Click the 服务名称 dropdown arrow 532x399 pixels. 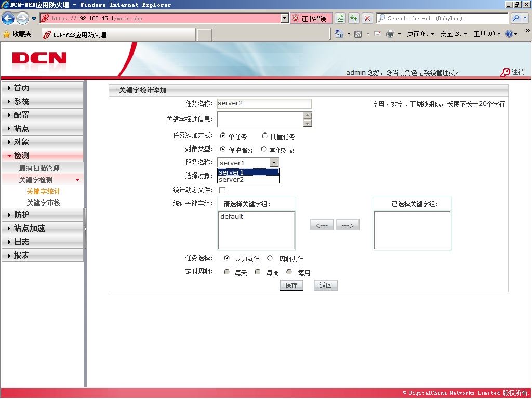click(x=274, y=163)
